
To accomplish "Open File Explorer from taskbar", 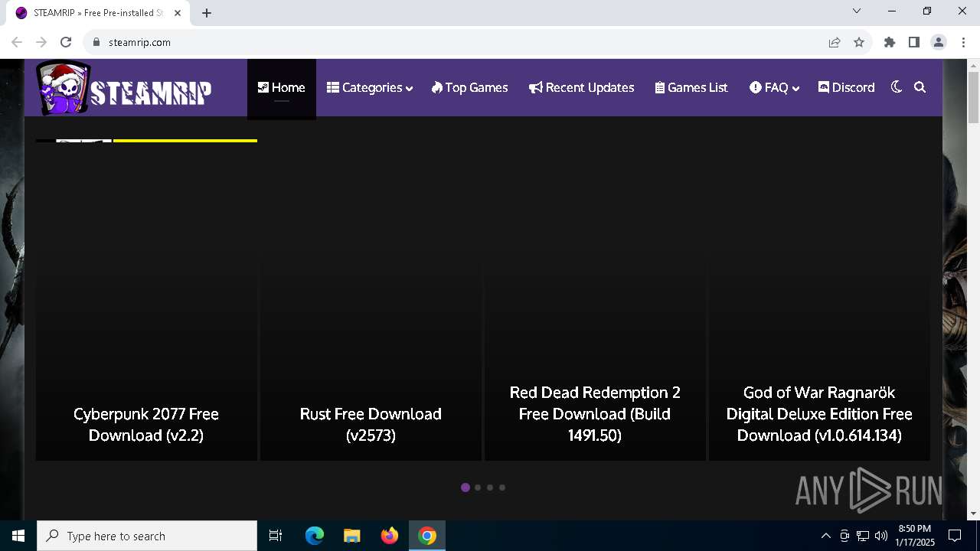I will [x=352, y=536].
